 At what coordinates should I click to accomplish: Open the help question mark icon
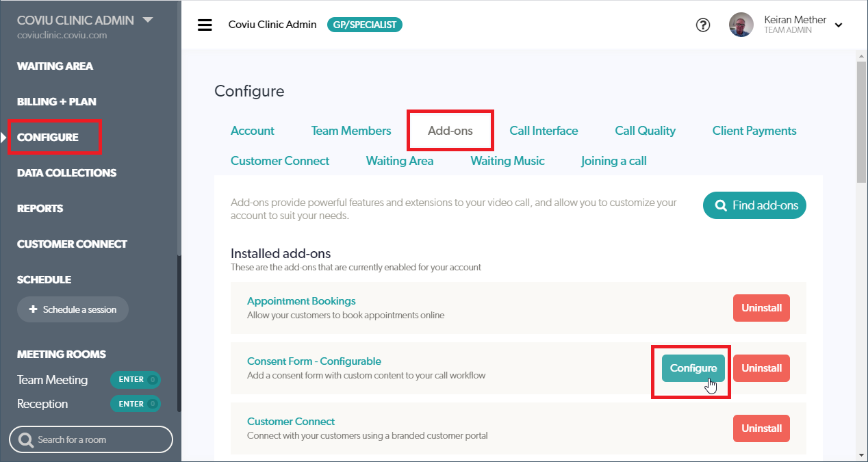[x=703, y=25]
